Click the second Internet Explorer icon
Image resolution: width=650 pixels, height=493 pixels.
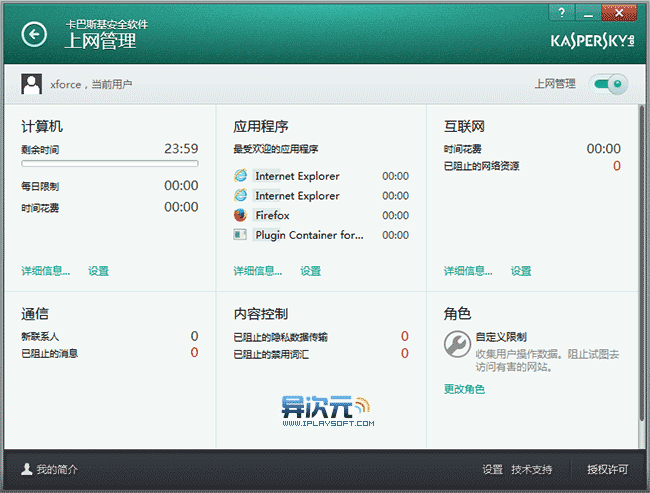click(240, 195)
